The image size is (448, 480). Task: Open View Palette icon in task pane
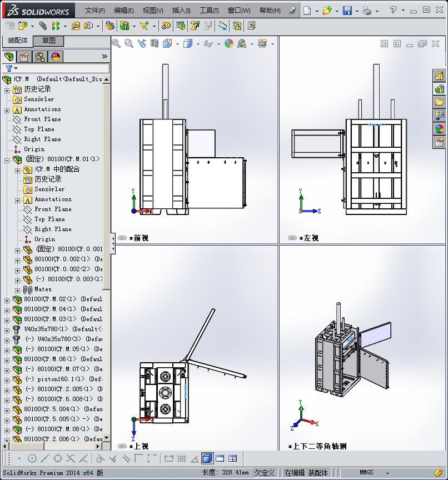point(440,116)
